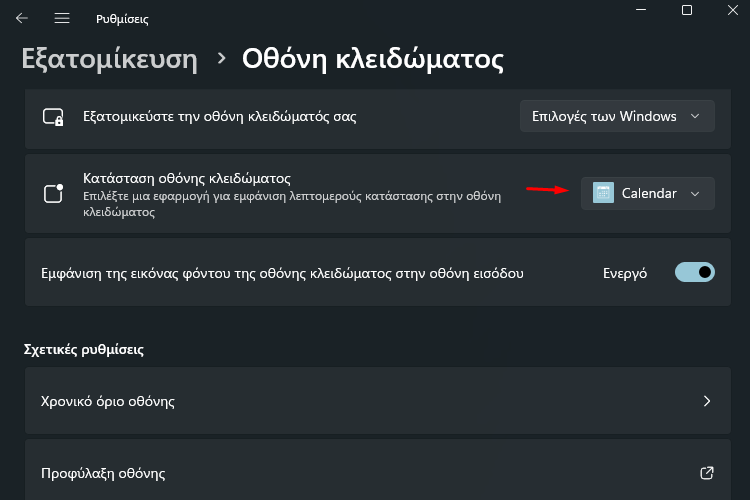This screenshot has width=750, height=500.
Task: Click the chevron on Χρονικό όριο οθόνης
Action: click(707, 401)
